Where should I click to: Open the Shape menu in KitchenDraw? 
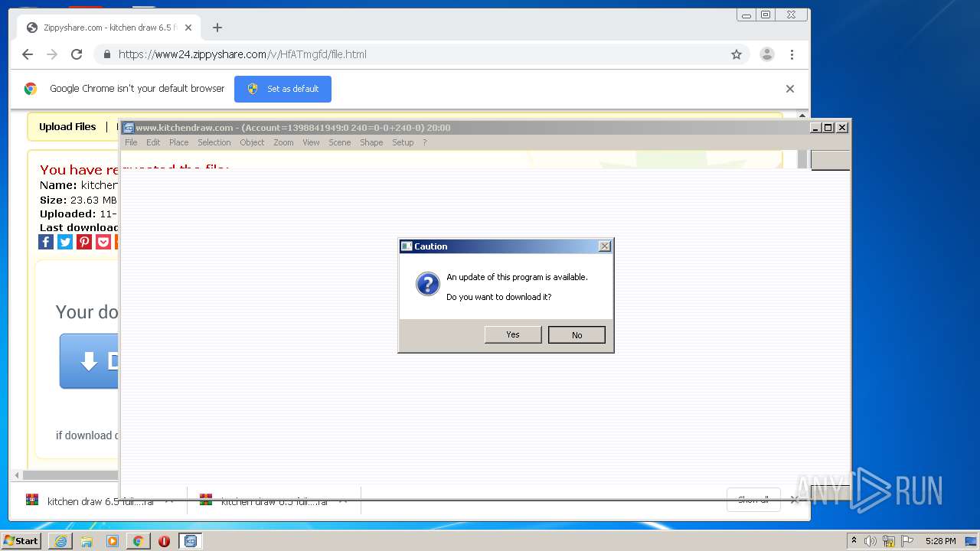pyautogui.click(x=371, y=142)
